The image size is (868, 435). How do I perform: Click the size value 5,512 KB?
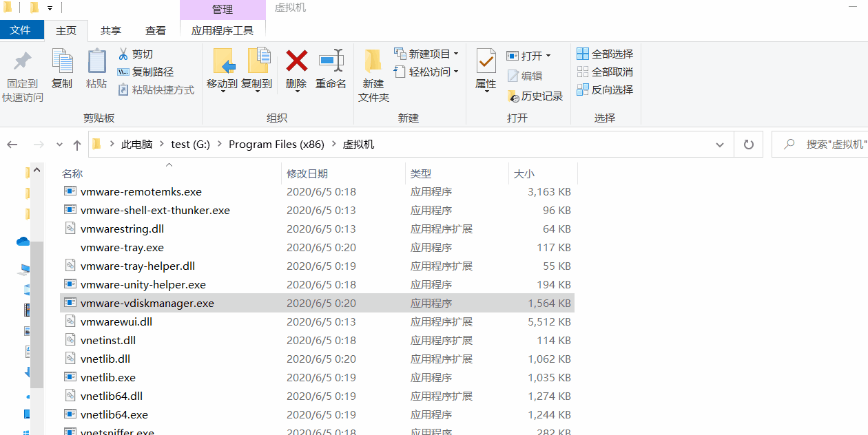549,321
